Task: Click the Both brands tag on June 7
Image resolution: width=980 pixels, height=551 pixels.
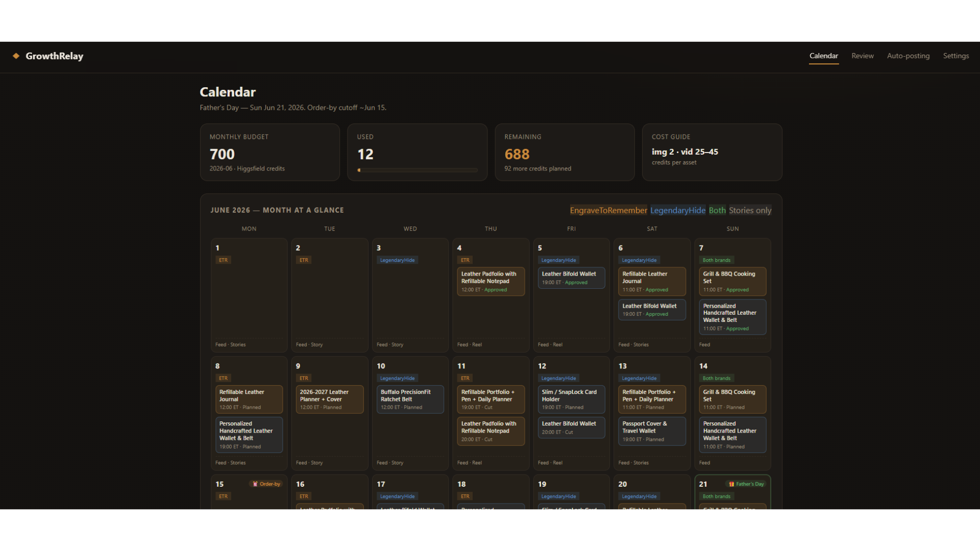Action: coord(717,260)
